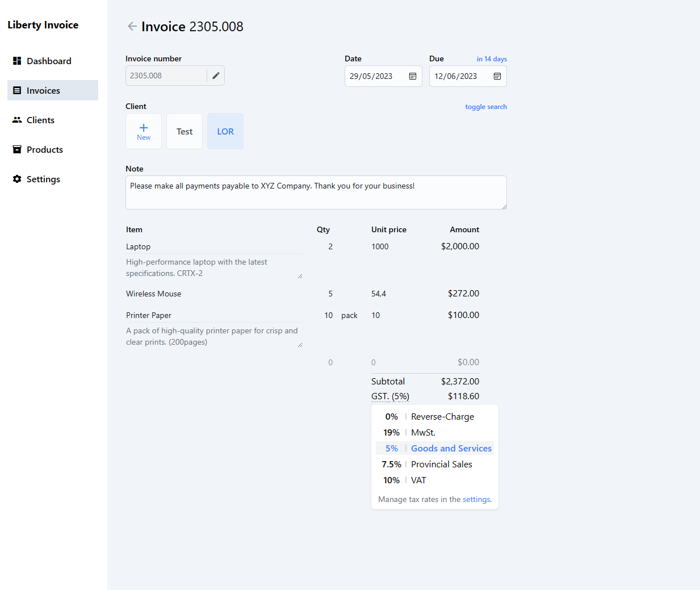Select the Test client

pyautogui.click(x=184, y=131)
